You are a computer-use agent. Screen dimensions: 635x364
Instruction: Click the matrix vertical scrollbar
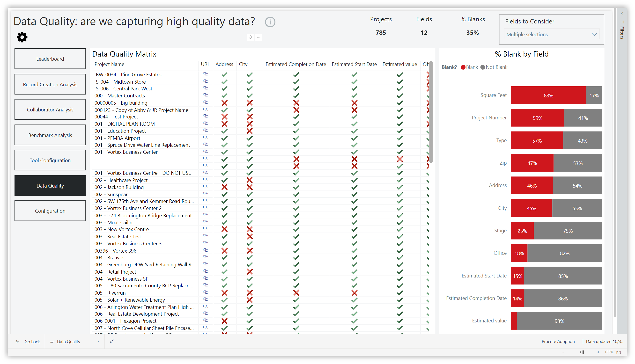click(431, 112)
